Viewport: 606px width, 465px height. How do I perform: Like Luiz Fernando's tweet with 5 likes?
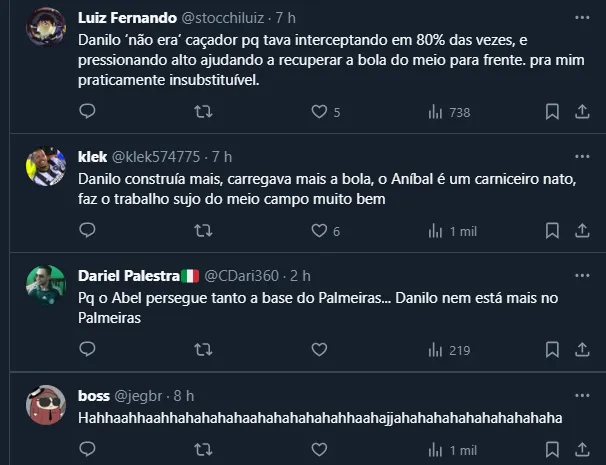[x=319, y=112]
